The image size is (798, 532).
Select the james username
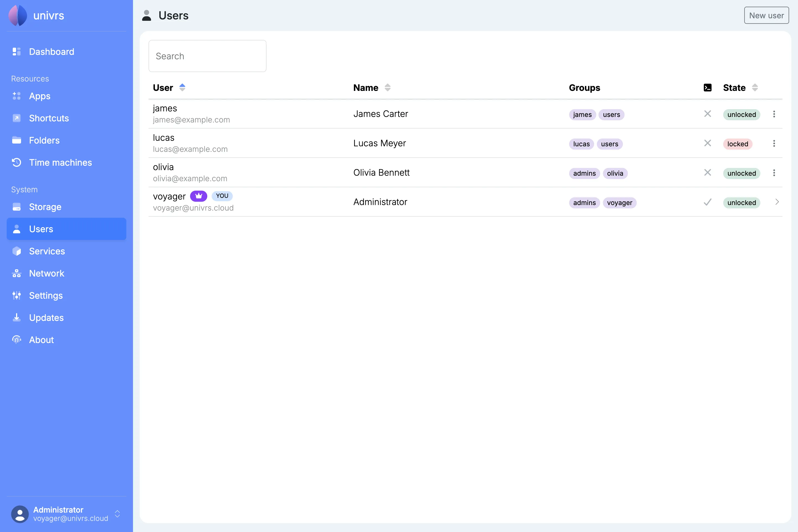(x=165, y=108)
